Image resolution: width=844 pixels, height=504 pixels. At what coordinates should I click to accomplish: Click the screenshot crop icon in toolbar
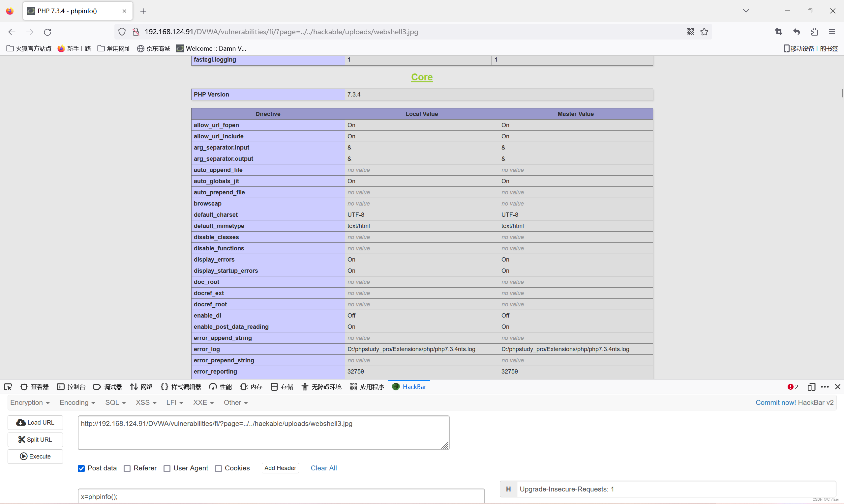779,32
